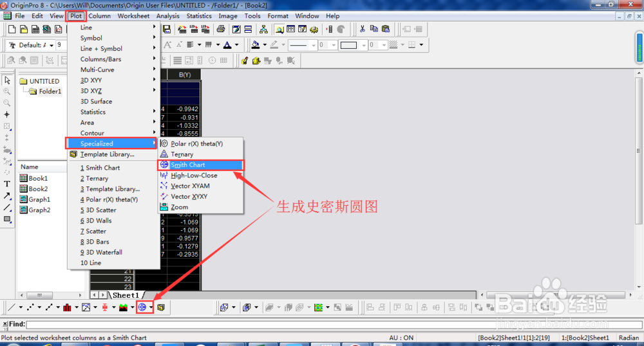The height and width of the screenshot is (346, 644).
Task: Click the Scatter plot icon in bottom toolbar
Action: pyautogui.click(x=30, y=307)
